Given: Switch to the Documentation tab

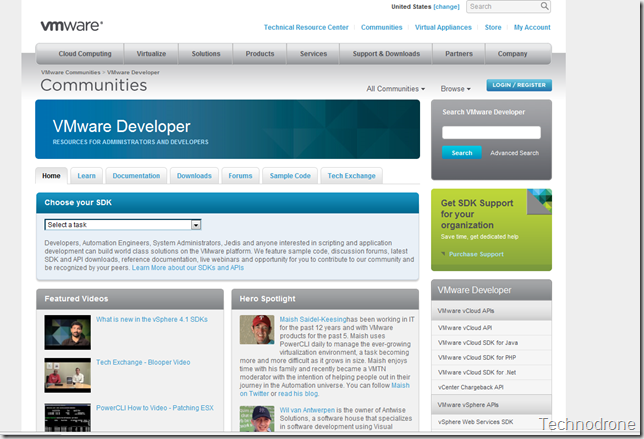Looking at the screenshot, I should [x=136, y=176].
